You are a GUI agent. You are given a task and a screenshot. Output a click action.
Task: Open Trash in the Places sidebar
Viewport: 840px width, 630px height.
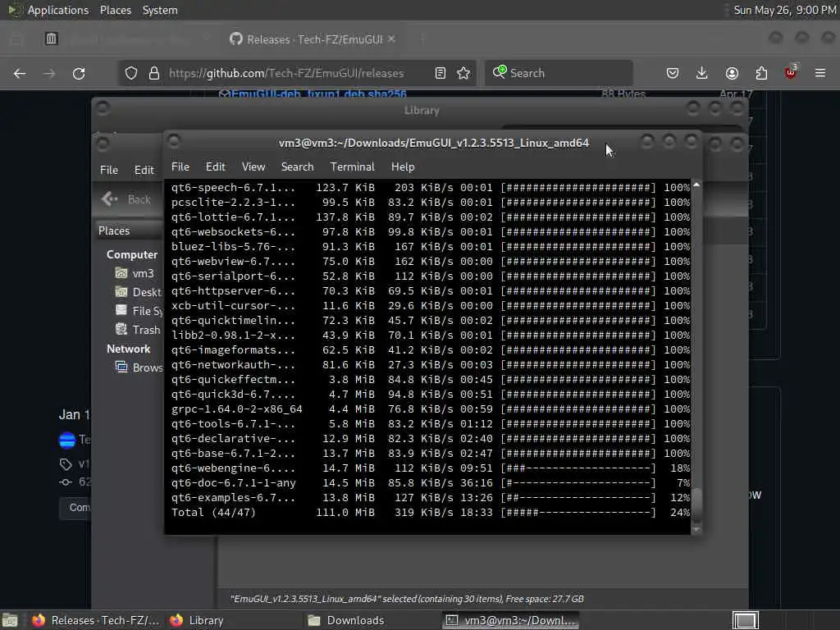[138, 330]
